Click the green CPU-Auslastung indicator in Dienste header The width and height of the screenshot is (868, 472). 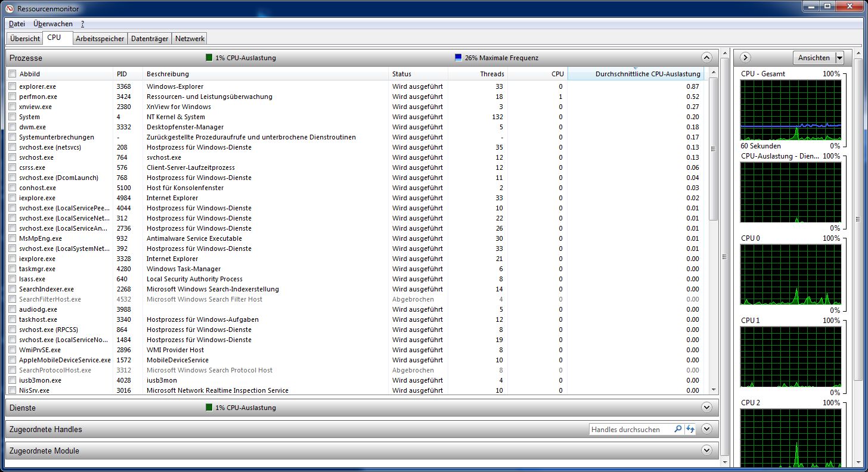[209, 408]
